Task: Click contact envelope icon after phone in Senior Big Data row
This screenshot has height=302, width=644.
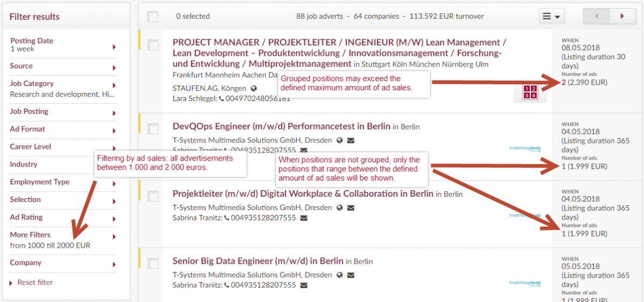Action: (x=304, y=285)
